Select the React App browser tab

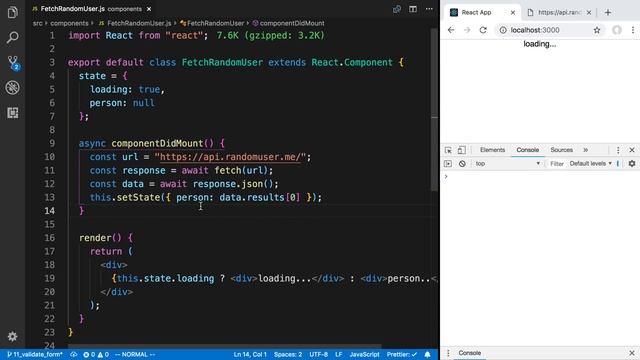pos(482,12)
